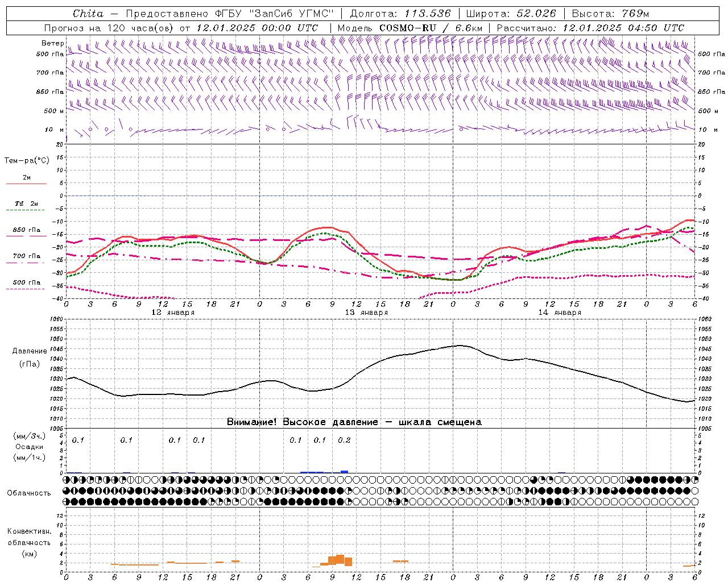This screenshot has width=728, height=582.
Task: Click the data provider ФГБУ "ЗапСиб УГМС"
Action: [x=274, y=14]
